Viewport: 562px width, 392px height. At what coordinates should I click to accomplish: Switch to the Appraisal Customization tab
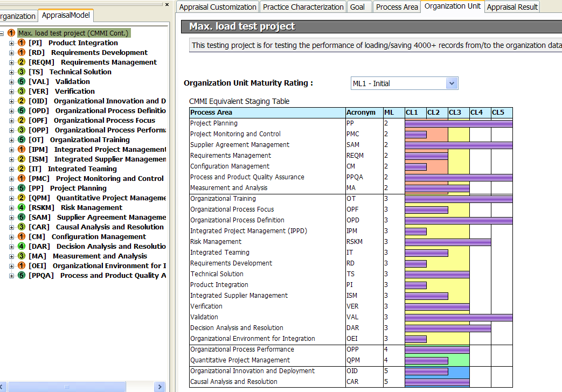(x=218, y=7)
